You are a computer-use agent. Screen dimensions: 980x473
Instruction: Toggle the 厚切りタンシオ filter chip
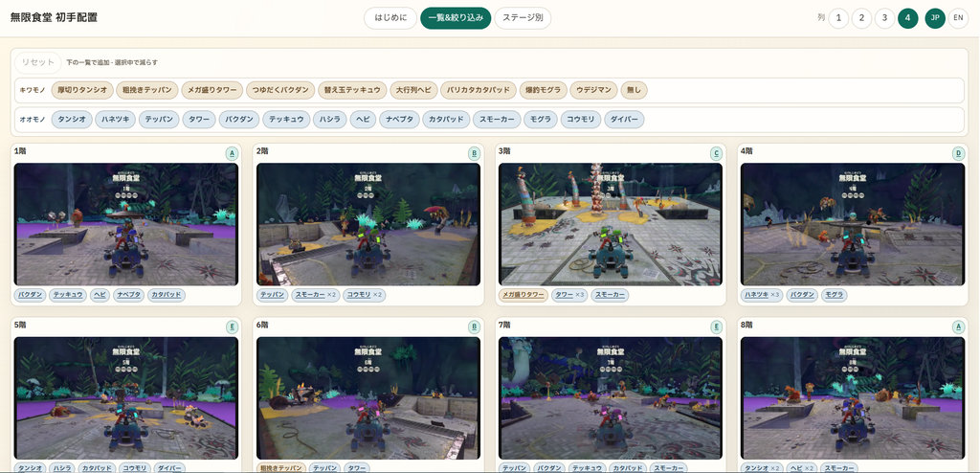click(x=82, y=90)
